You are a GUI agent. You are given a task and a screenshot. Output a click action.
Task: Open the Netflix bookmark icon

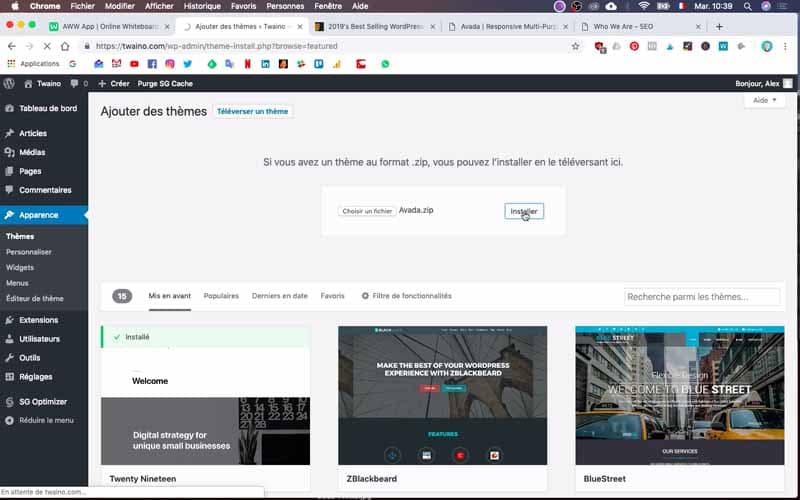(x=247, y=64)
